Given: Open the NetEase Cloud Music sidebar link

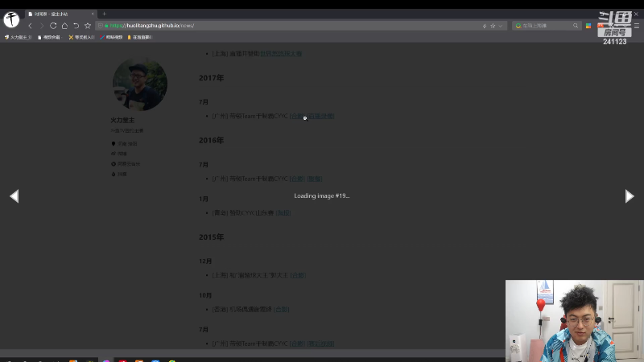Looking at the screenshot, I should click(x=126, y=164).
